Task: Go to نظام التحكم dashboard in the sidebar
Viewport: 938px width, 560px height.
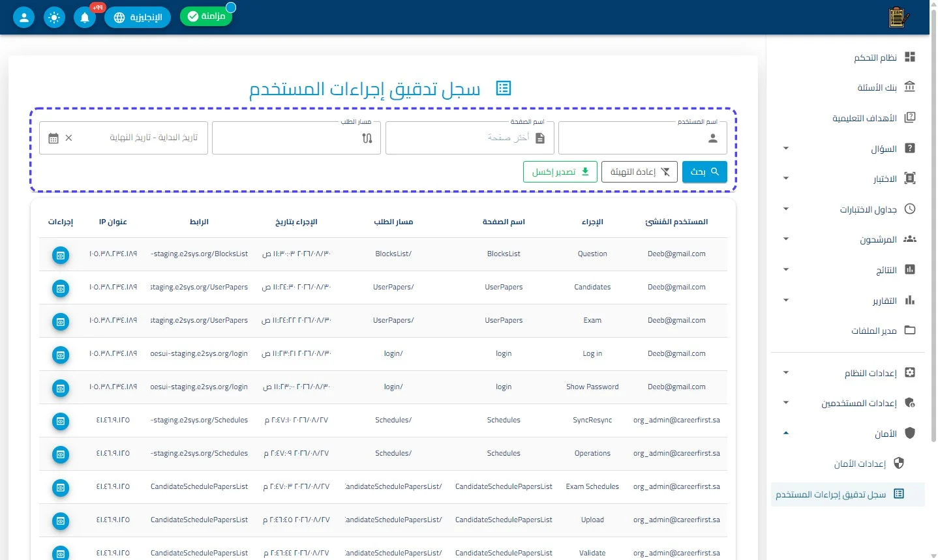Action: click(x=847, y=57)
